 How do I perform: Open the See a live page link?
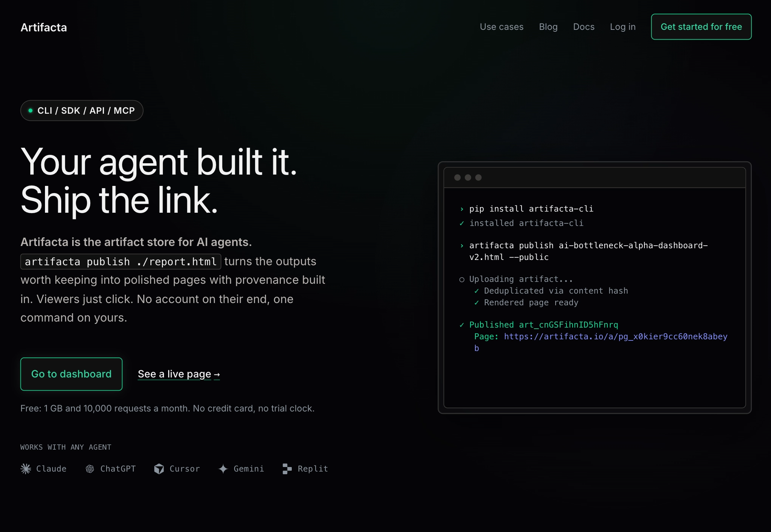179,374
